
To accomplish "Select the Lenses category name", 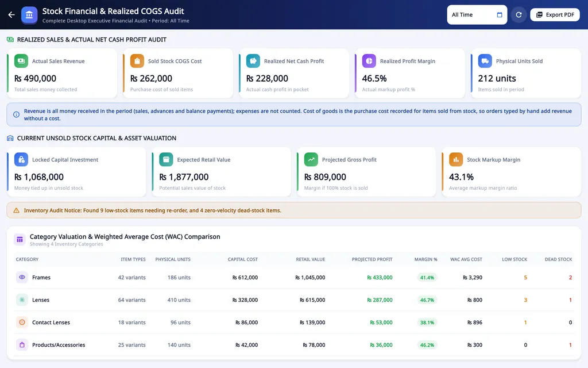I will tap(41, 300).
